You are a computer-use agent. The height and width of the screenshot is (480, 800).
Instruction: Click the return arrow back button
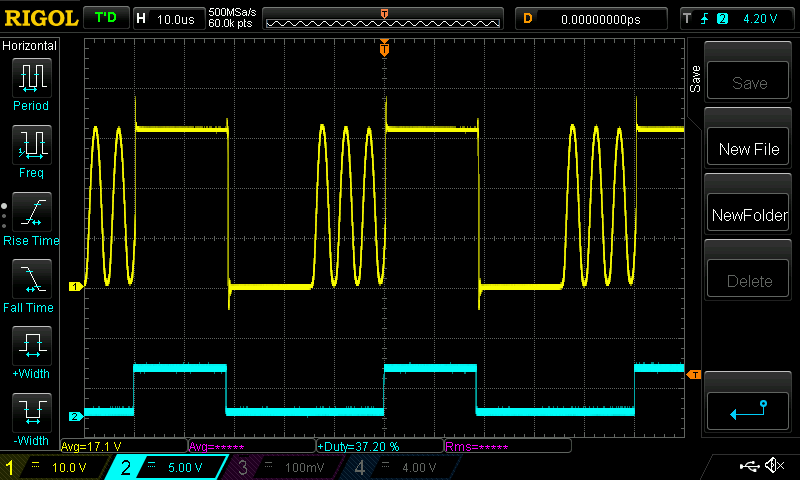pos(749,409)
